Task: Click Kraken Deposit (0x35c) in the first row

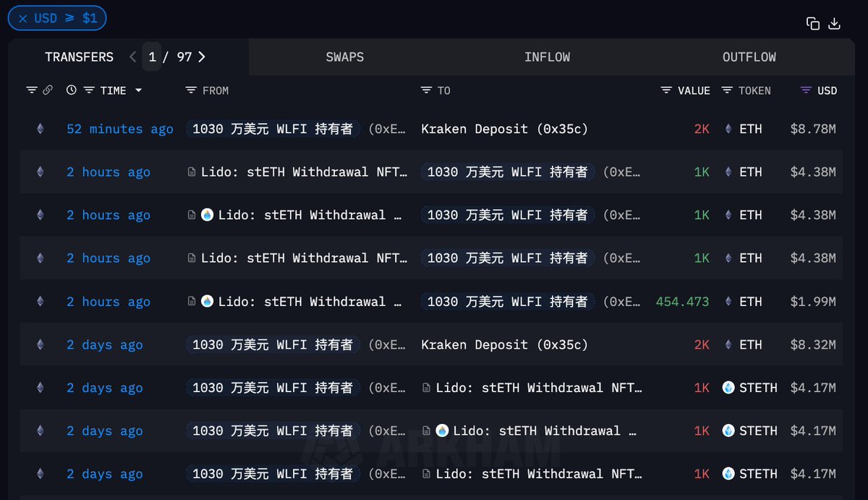Action: click(x=505, y=129)
